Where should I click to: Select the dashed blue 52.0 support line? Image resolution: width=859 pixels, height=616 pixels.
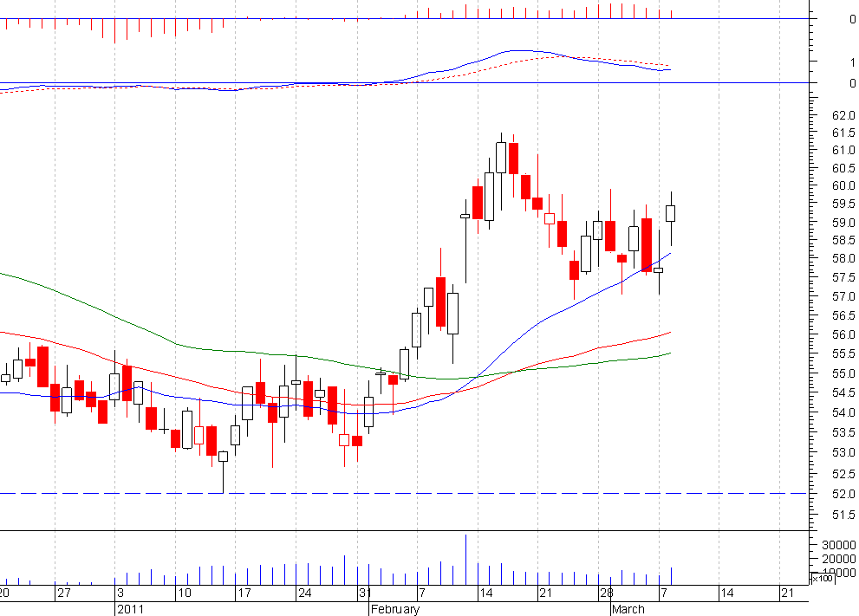[404, 493]
